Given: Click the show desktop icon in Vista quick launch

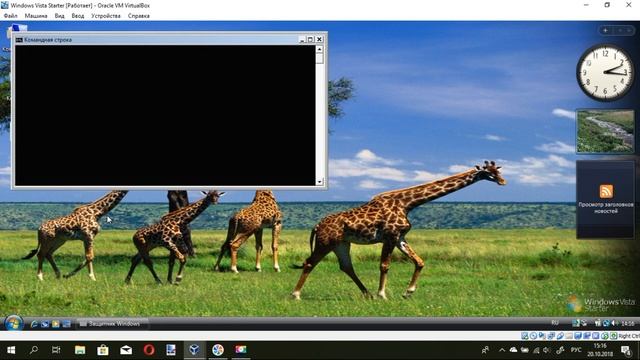Looking at the screenshot, I should pyautogui.click(x=45, y=324).
